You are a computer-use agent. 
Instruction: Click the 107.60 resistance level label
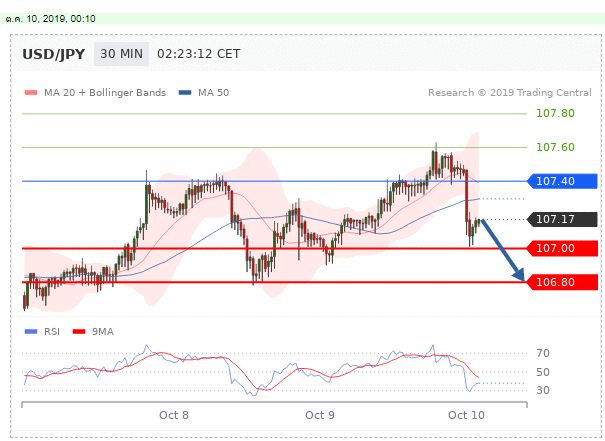click(x=555, y=147)
